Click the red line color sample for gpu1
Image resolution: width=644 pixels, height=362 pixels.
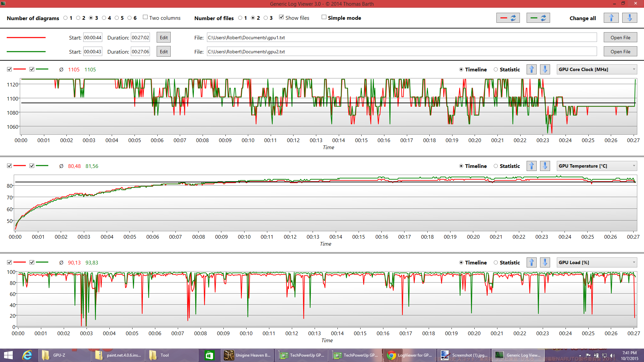26,38
